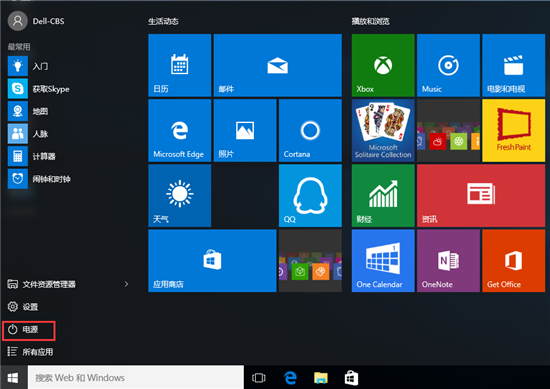This screenshot has width=550, height=389.
Task: Launch the Microsoft Edge tile
Action: pyautogui.click(x=180, y=130)
